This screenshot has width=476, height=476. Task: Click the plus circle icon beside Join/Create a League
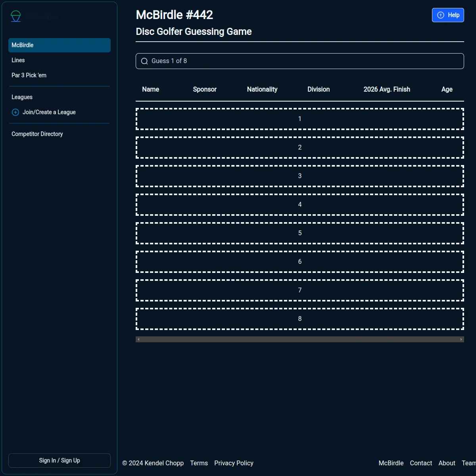coord(15,112)
